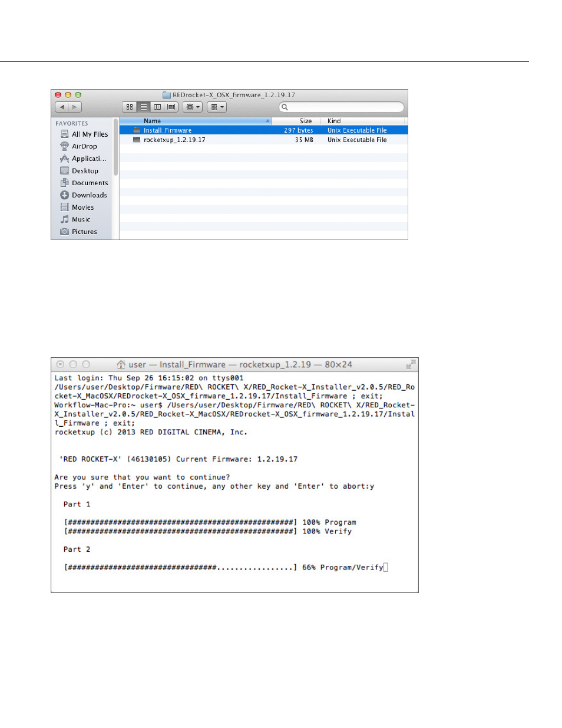Click the Applications sidebar icon
Screen dimensions: 562x728
click(65, 159)
